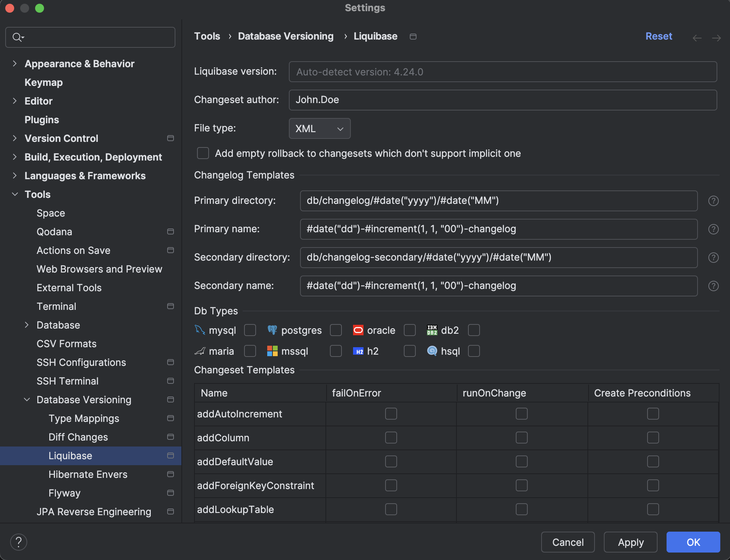Select the Flyway settings page
Viewport: 730px width, 560px height.
pyautogui.click(x=64, y=493)
